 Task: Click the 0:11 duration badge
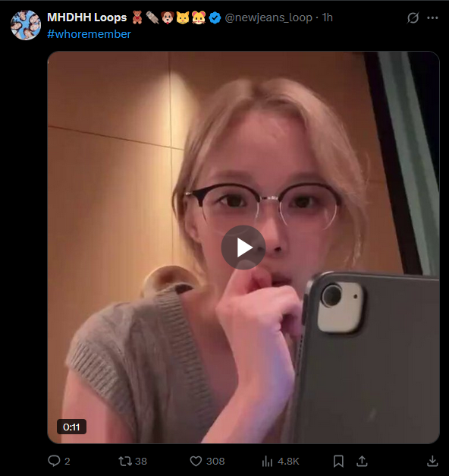pyautogui.click(x=71, y=427)
